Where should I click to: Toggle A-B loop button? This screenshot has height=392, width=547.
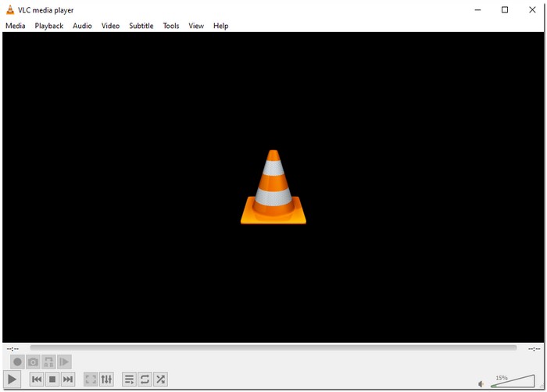pos(48,362)
